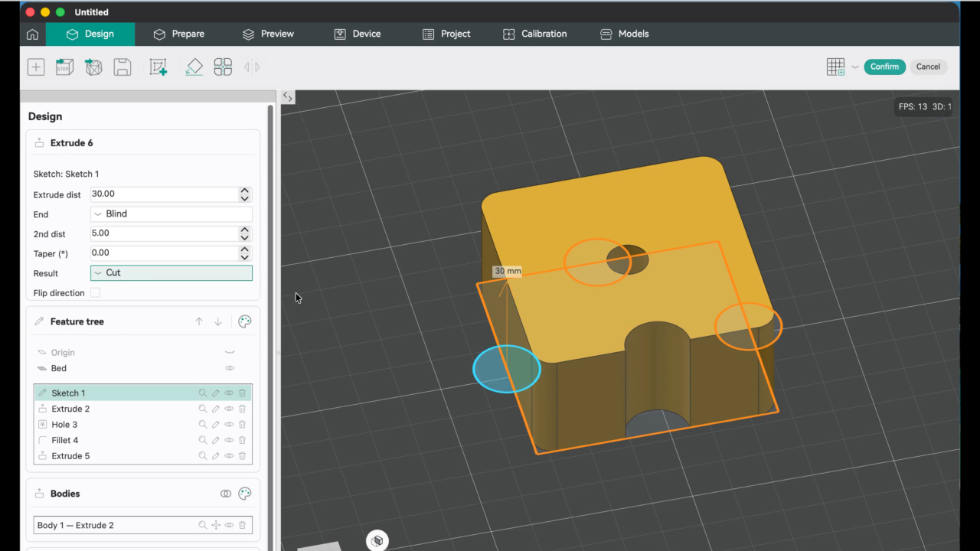Screen dimensions: 980x551
Task: Hide the Fillet 4 feature
Action: tap(229, 441)
